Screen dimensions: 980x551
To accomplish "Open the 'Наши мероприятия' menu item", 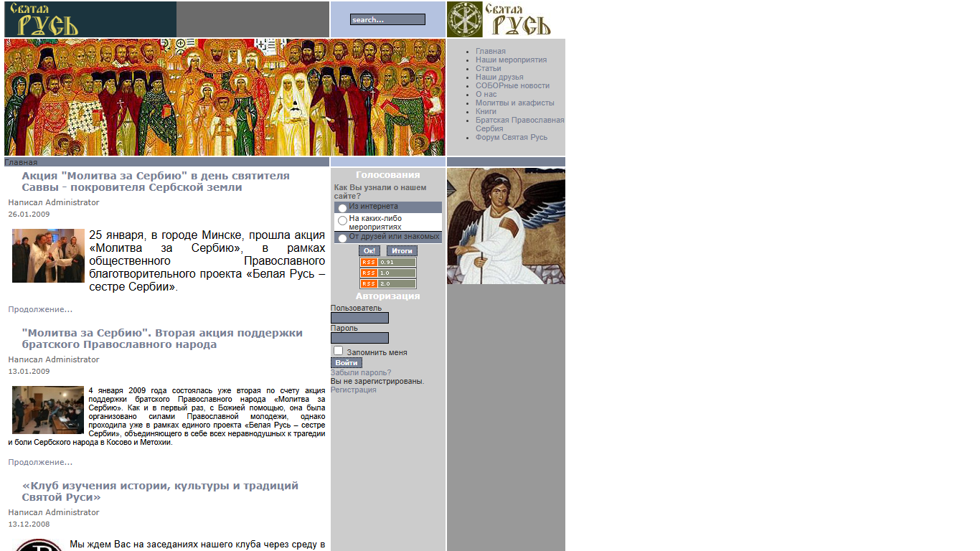I will click(x=512, y=60).
